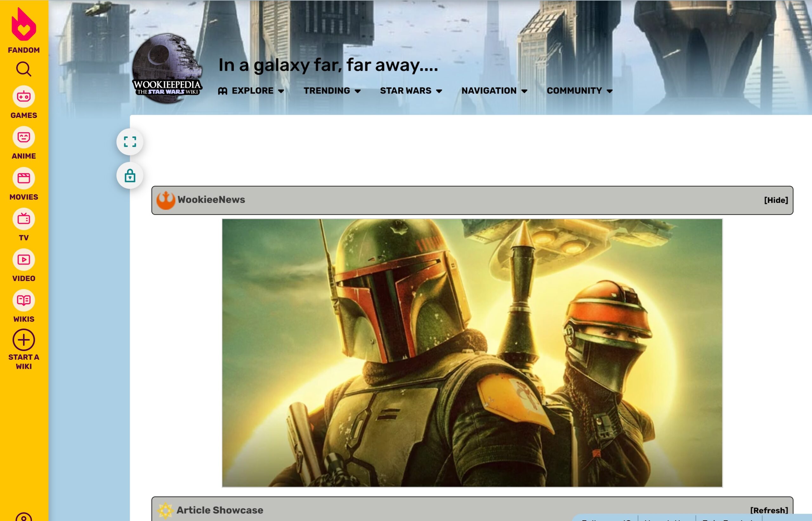Open the TV section icon
The image size is (812, 521).
click(24, 219)
